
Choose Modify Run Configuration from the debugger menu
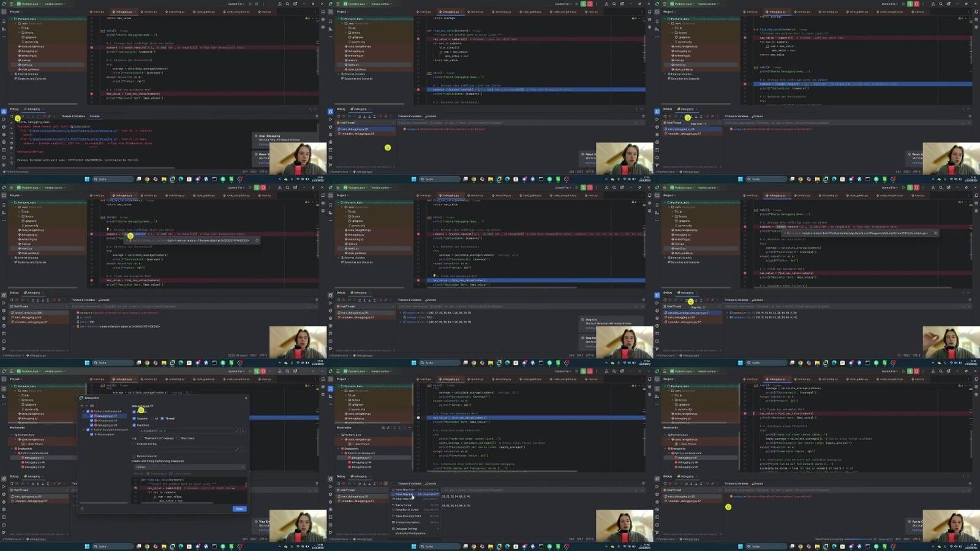(415, 533)
